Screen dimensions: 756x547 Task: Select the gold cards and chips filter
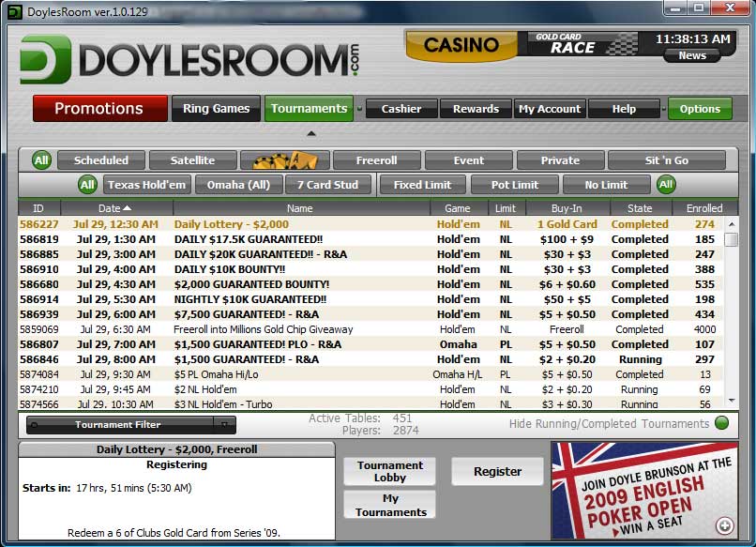285,160
